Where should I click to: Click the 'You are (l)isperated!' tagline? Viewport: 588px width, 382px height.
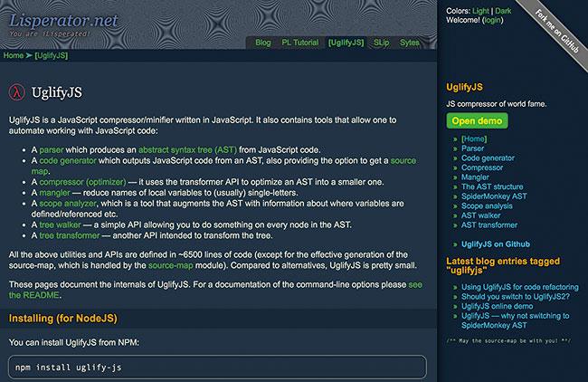[50, 33]
